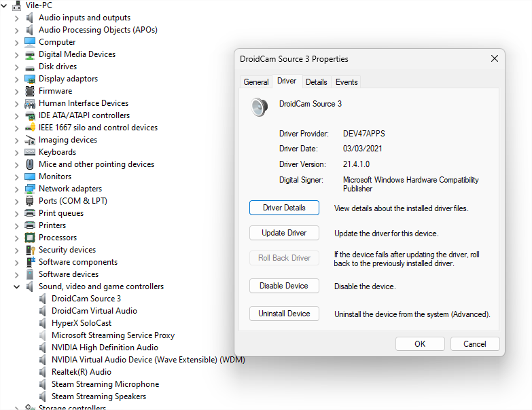This screenshot has width=532, height=410.
Task: Click the Keyboards icon
Action: tap(30, 152)
